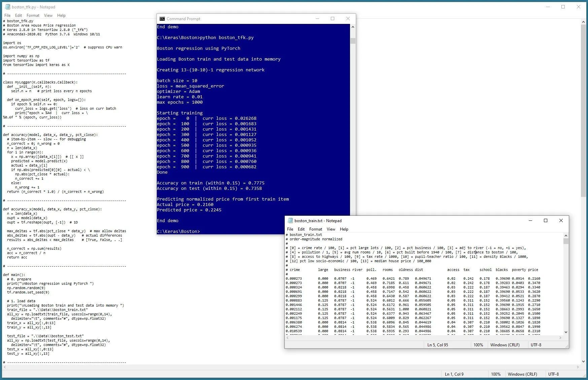
Task: Click 'price' column header in boston_train.txt
Action: click(x=533, y=270)
